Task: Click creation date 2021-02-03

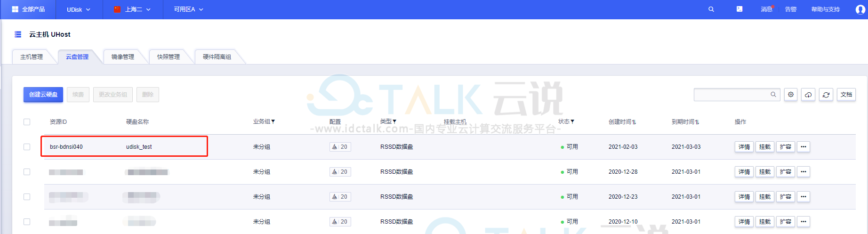Action: coord(623,147)
